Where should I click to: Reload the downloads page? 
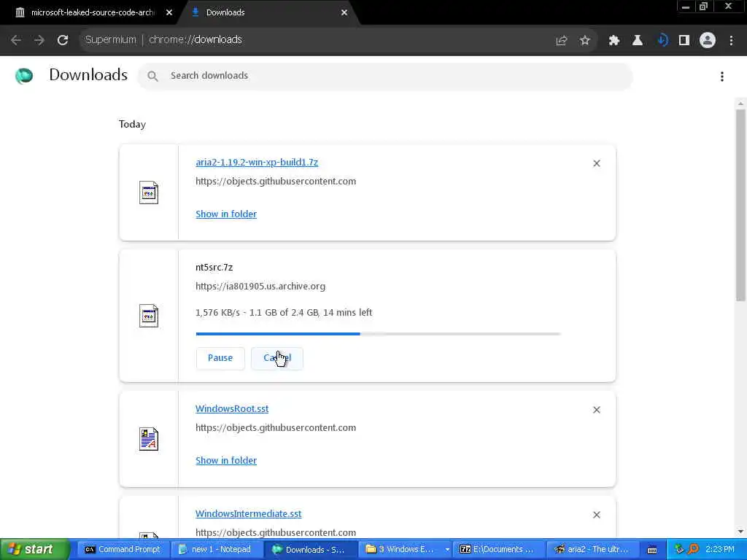pos(63,40)
